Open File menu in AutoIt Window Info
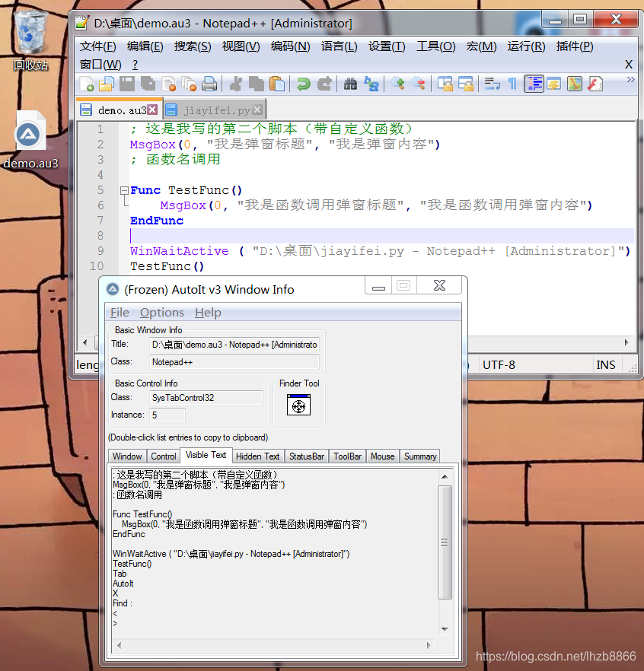Screen dimensions: 644x671 click(120, 313)
